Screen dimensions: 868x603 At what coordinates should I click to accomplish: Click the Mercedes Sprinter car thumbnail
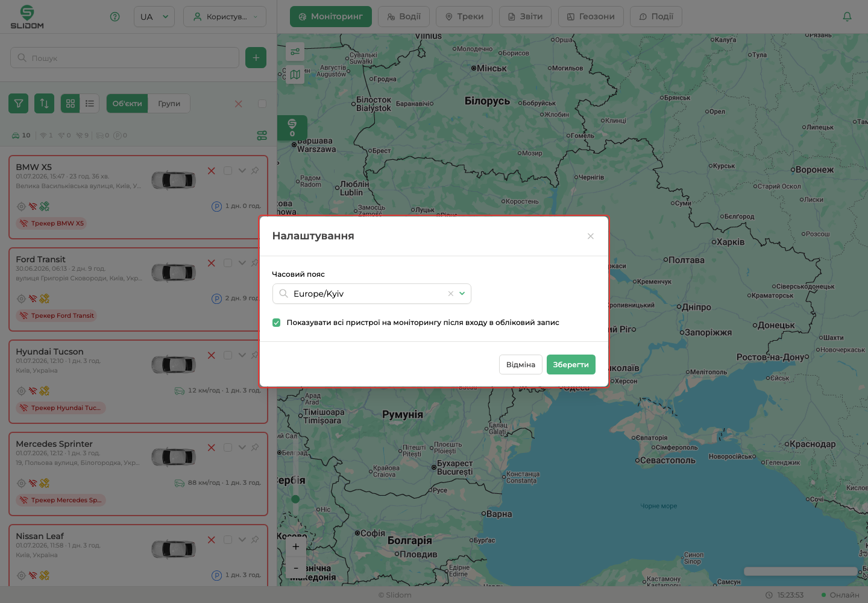[x=174, y=456]
